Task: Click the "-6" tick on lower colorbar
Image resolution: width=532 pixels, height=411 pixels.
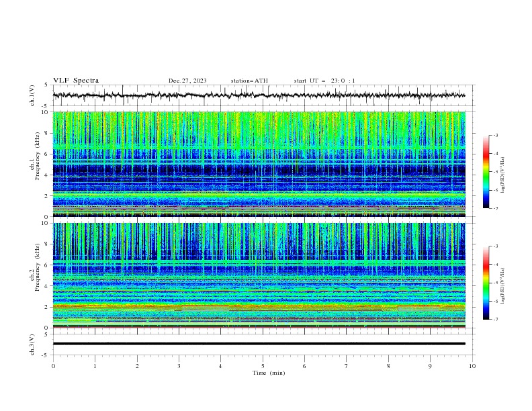Action: tap(495, 301)
